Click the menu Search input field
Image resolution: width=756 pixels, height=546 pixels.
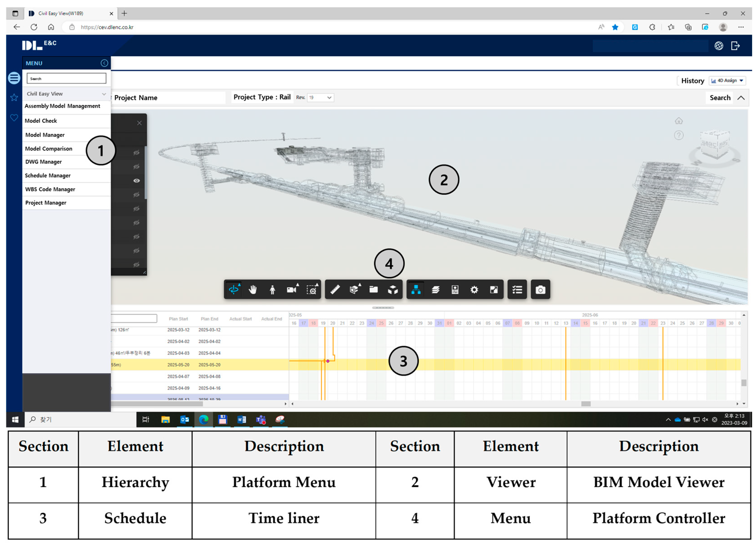[x=66, y=79]
